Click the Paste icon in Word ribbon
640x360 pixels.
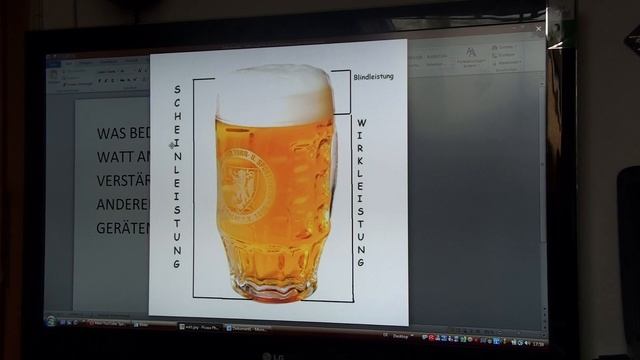click(54, 77)
